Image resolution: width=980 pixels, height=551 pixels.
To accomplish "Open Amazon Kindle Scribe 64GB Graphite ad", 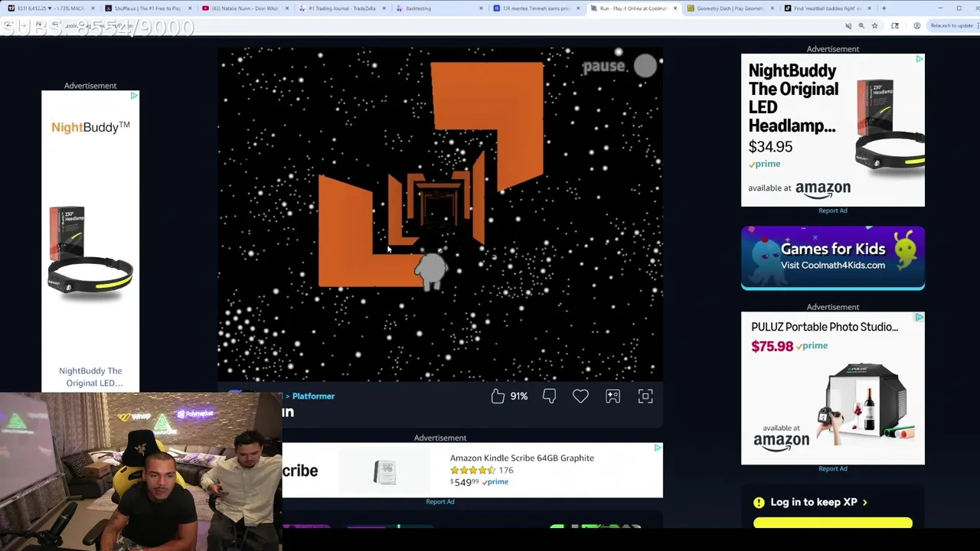I will click(x=472, y=470).
